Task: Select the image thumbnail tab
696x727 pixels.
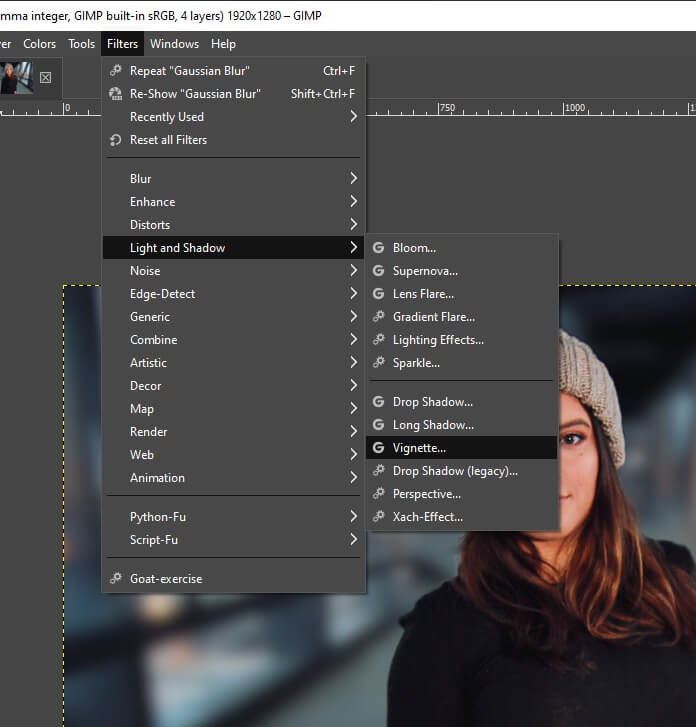Action: [x=16, y=78]
